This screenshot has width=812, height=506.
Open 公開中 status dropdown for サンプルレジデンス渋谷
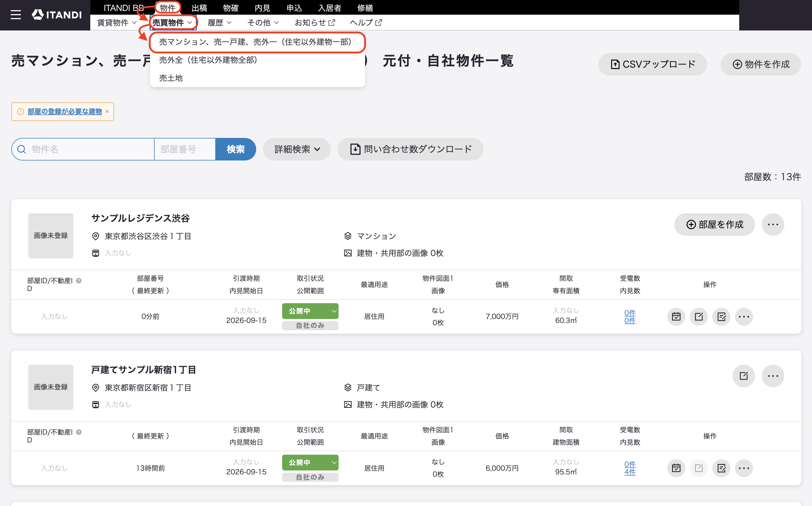pos(310,311)
